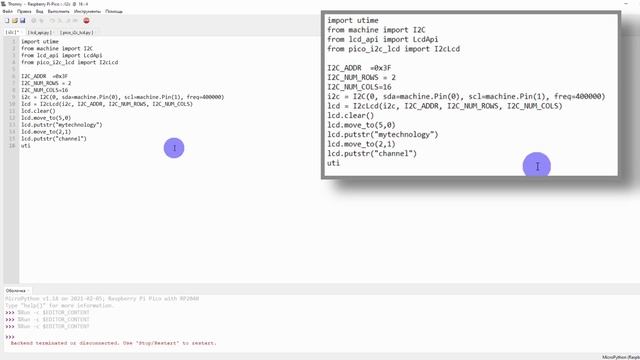Click the 'lcd = I2cLcd(i2c, I2C_ADDR' line
640x360 pixels.
click(x=107, y=104)
